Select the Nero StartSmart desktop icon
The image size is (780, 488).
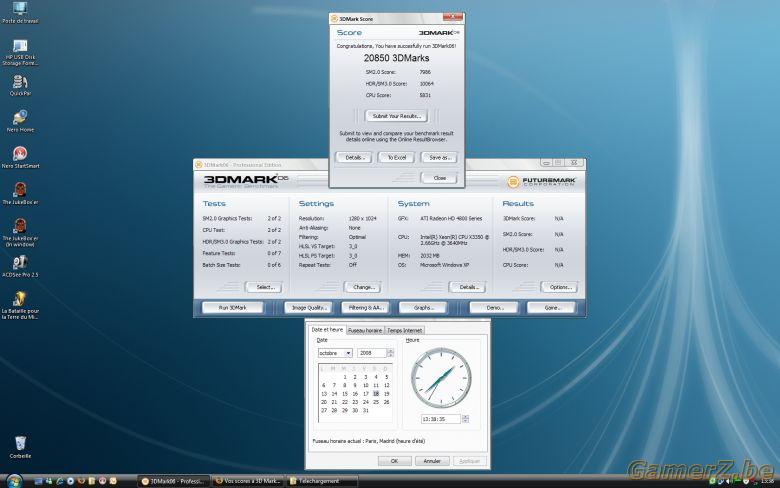20,158
